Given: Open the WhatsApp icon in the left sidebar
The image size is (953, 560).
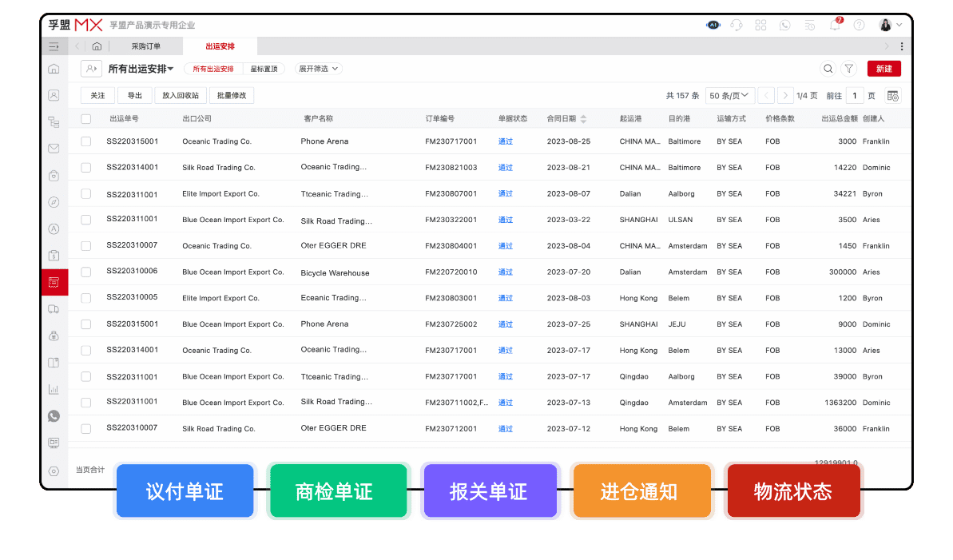Looking at the screenshot, I should (x=54, y=416).
